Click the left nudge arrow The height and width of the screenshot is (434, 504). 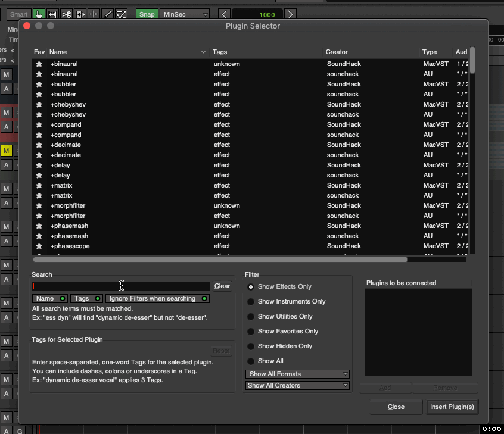coord(225,14)
